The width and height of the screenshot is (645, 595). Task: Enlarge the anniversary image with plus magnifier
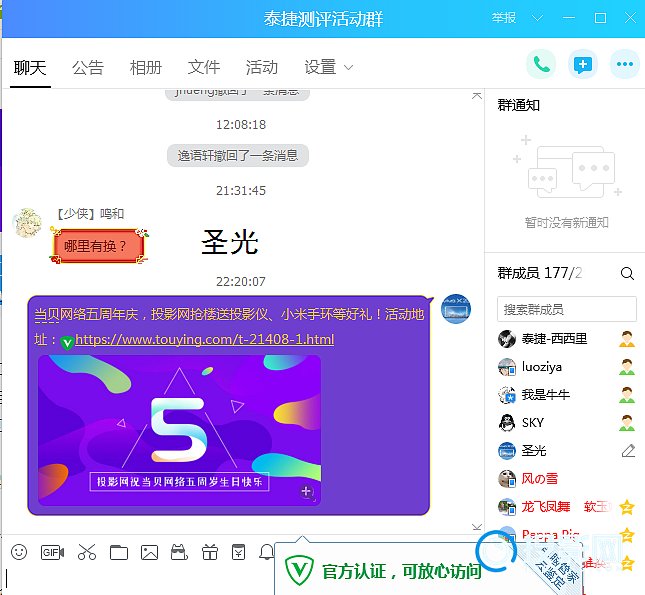point(307,491)
